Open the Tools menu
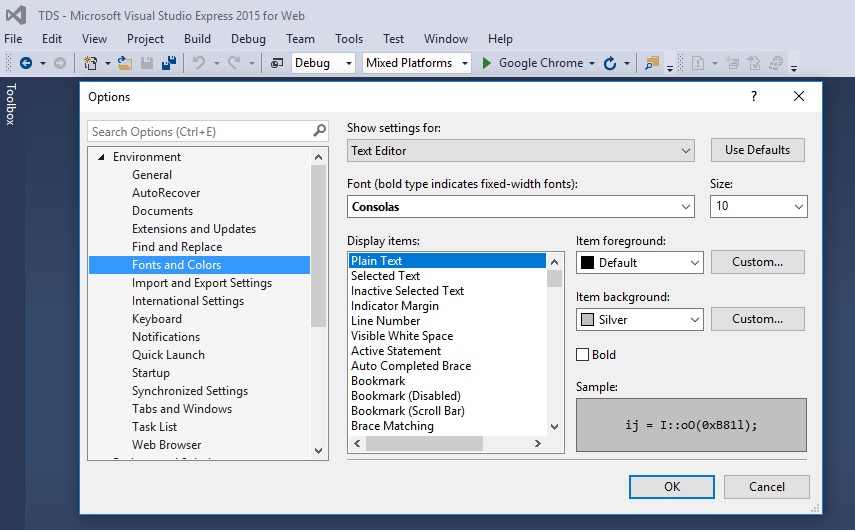 point(349,39)
